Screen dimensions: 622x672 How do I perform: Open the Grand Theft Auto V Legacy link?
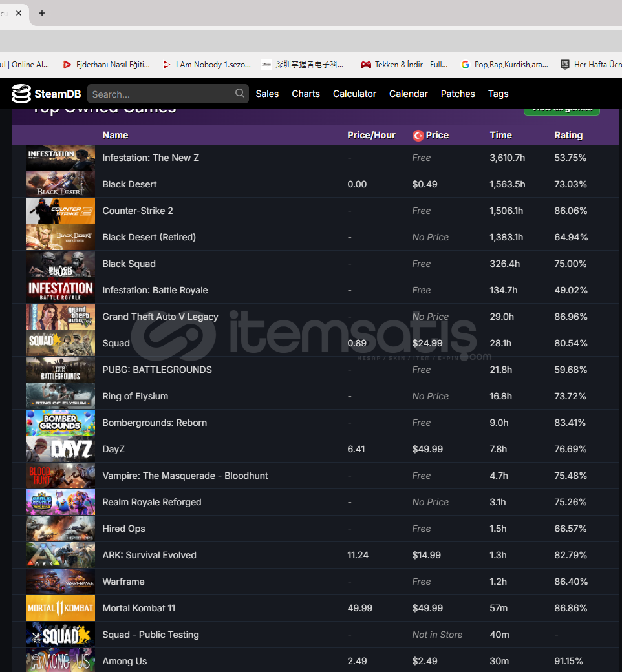tap(160, 317)
